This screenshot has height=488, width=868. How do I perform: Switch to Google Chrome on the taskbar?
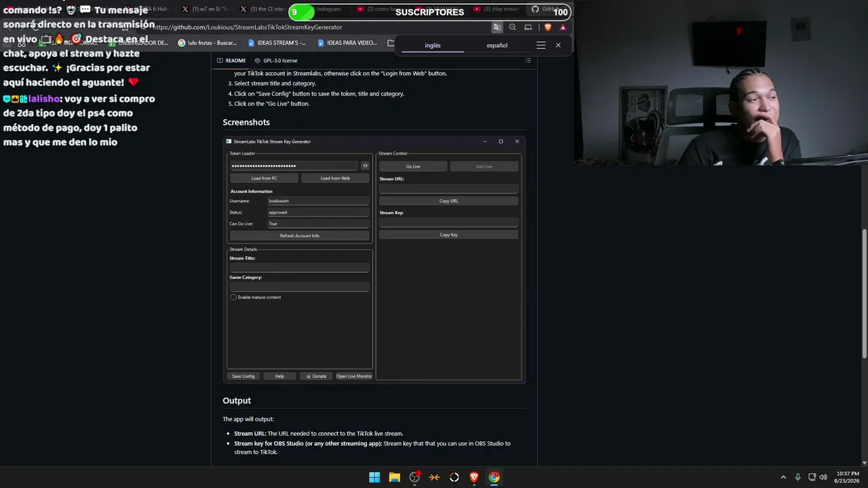click(x=494, y=477)
